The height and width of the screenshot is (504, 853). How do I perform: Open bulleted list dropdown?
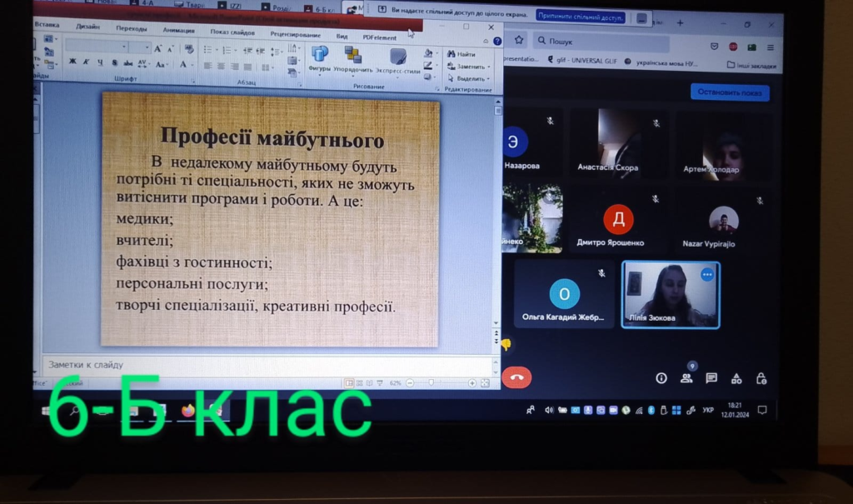pyautogui.click(x=211, y=50)
